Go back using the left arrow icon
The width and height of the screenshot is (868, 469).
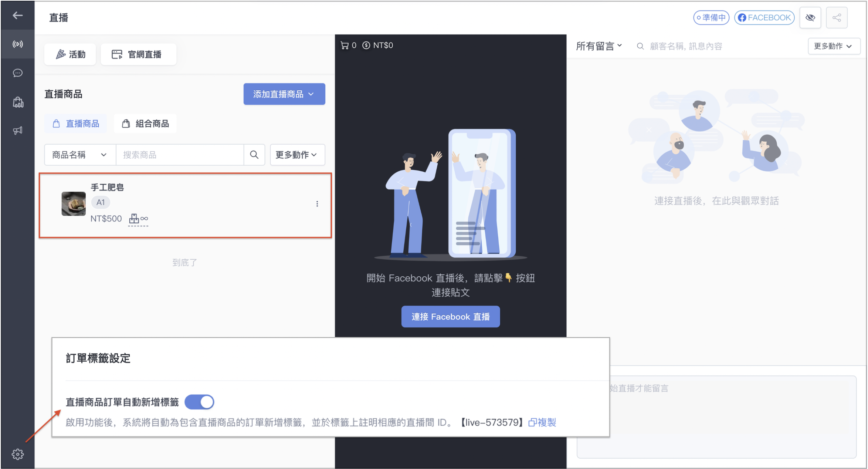point(17,16)
